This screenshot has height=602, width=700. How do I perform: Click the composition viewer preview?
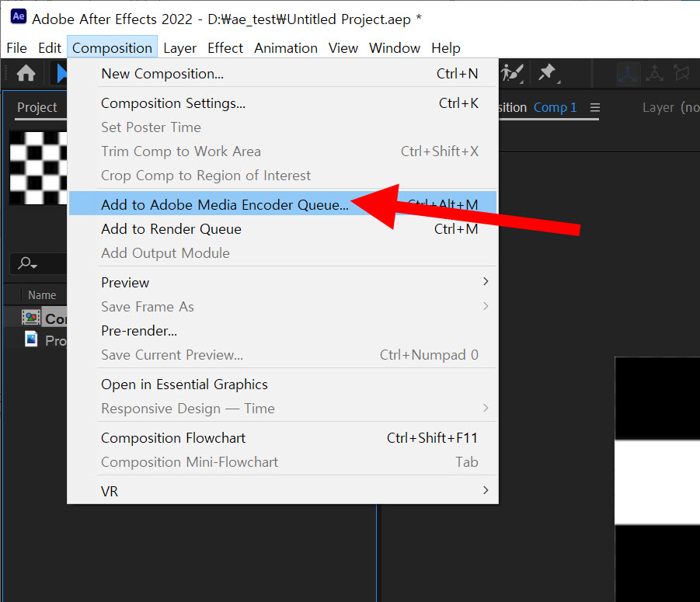click(x=657, y=479)
